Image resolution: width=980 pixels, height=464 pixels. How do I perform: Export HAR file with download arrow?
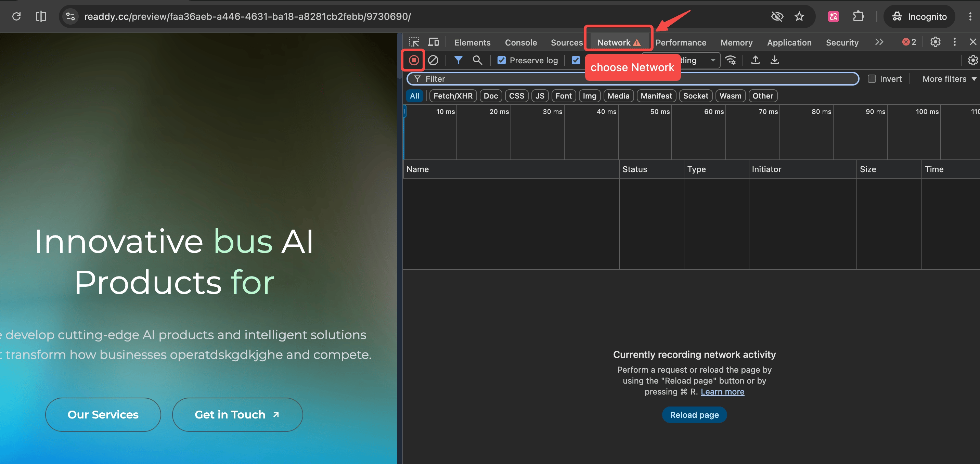click(775, 60)
